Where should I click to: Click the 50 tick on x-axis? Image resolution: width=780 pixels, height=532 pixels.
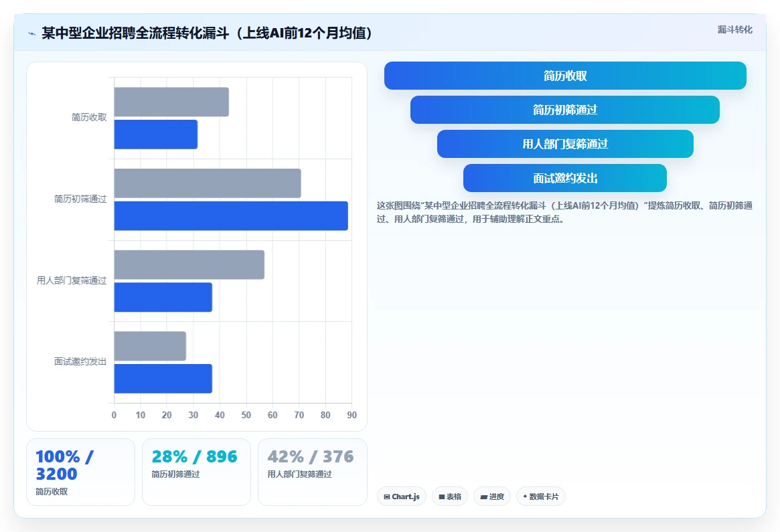click(x=246, y=415)
